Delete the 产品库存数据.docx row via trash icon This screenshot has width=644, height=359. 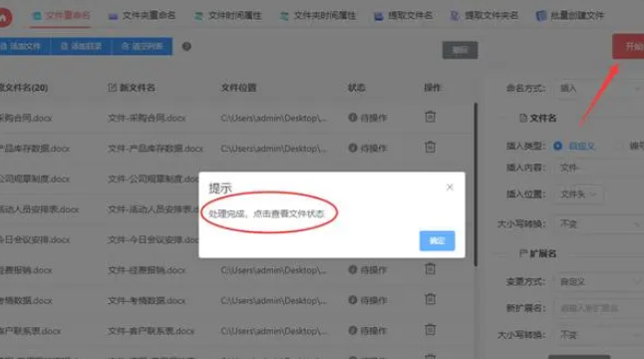pos(430,147)
